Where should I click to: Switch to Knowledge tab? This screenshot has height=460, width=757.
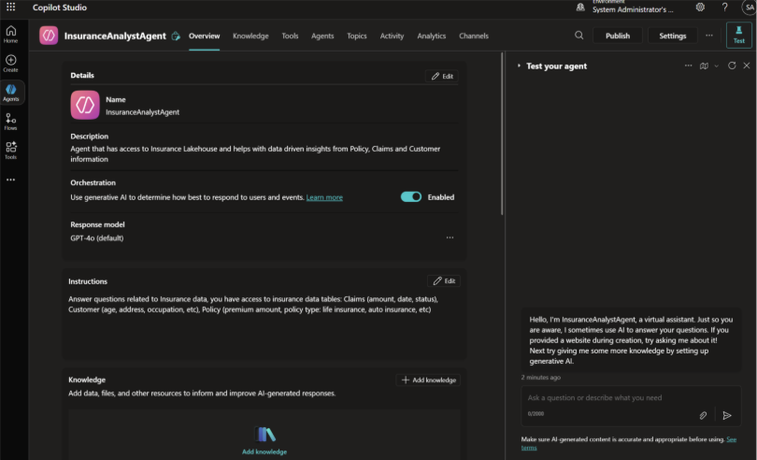tap(251, 36)
